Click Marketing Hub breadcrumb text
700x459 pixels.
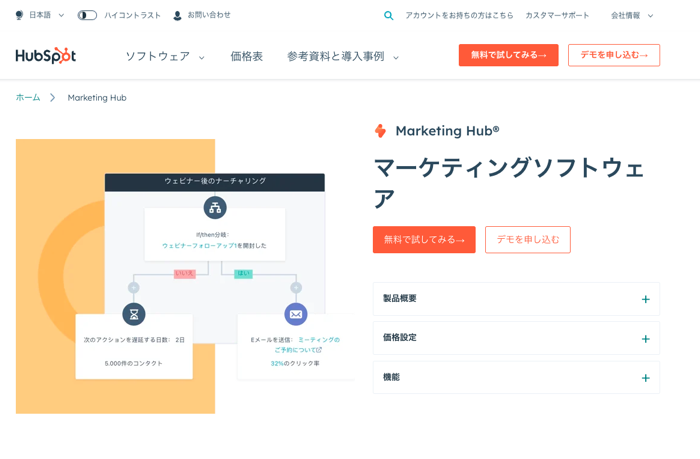[x=97, y=98]
